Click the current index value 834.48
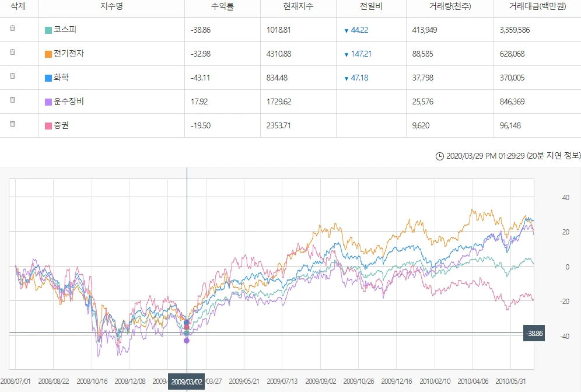This screenshot has width=581, height=392. coord(276,78)
